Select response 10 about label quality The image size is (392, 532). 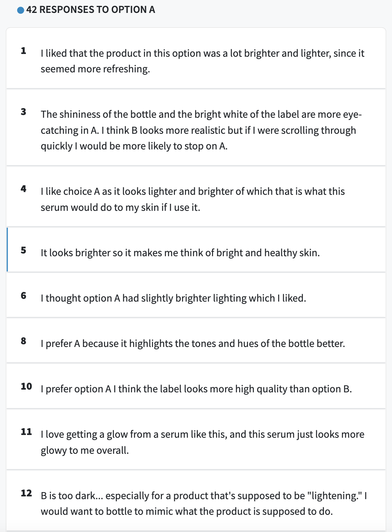[196, 386]
